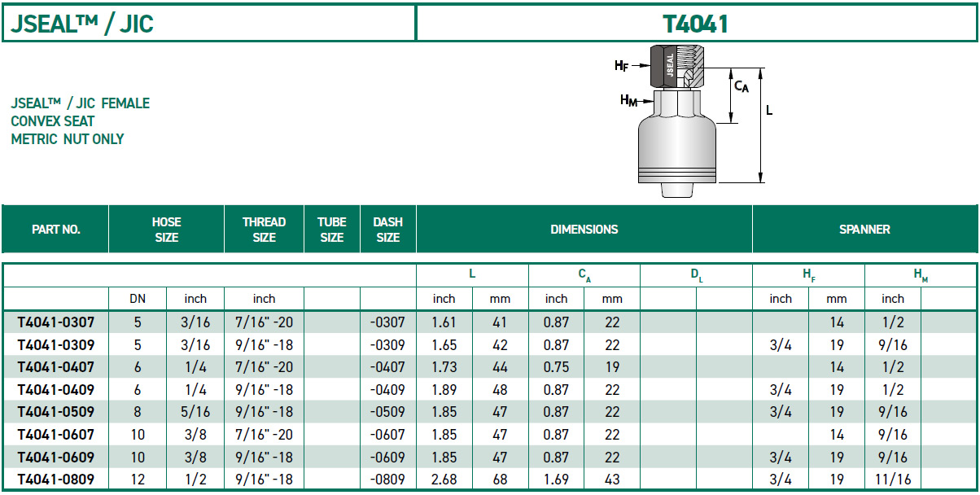Select part number T4041-0607

pyautogui.click(x=56, y=435)
